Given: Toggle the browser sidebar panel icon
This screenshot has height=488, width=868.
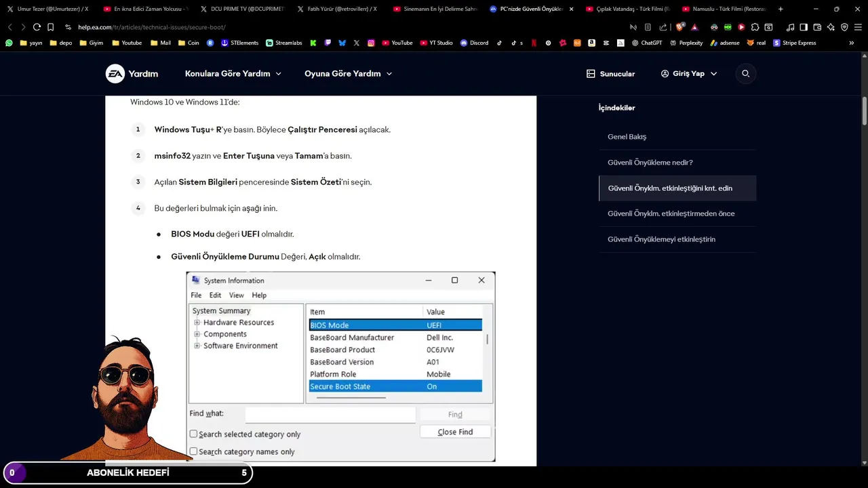Looking at the screenshot, I should tap(804, 27).
